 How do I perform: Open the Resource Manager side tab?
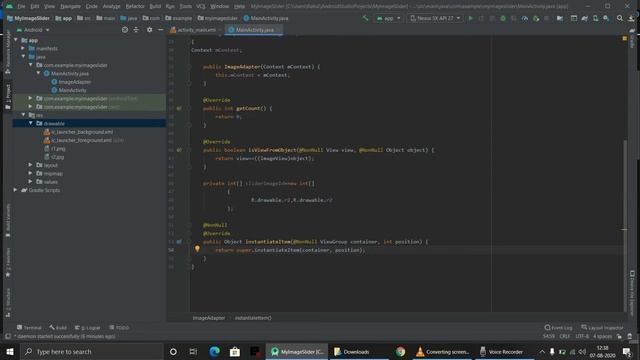click(x=8, y=51)
